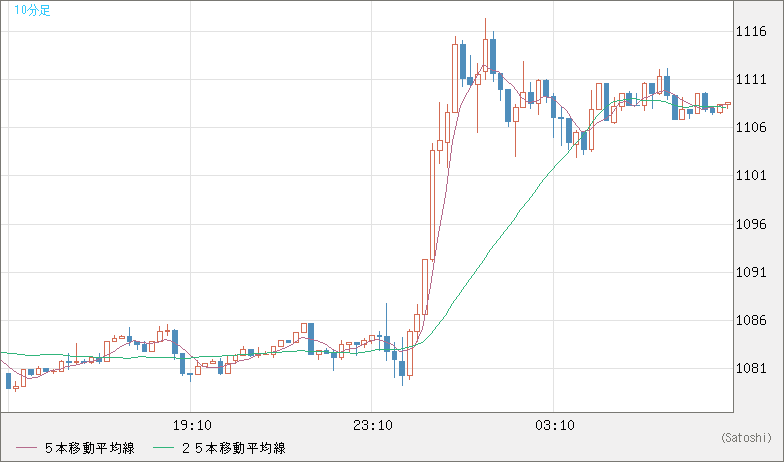The height and width of the screenshot is (462, 784).
Task: Select the rightmost candlestick on the chart
Action: point(727,104)
